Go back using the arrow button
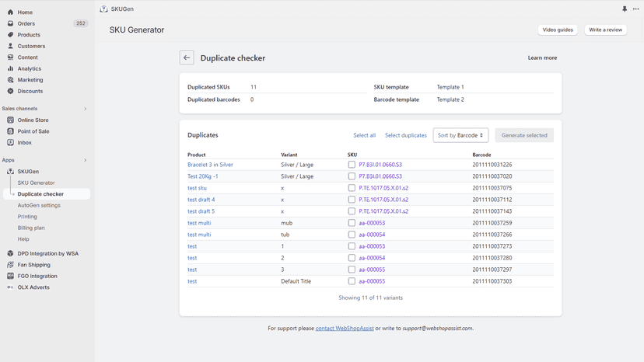 point(187,57)
